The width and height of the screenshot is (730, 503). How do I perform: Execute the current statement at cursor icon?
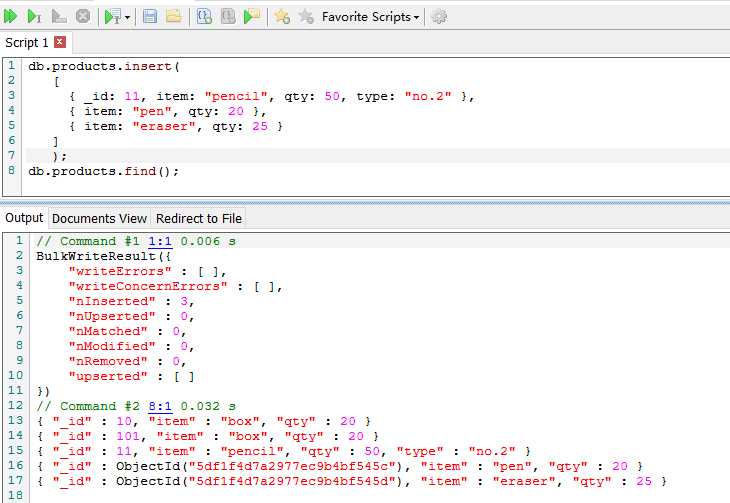coord(34,17)
